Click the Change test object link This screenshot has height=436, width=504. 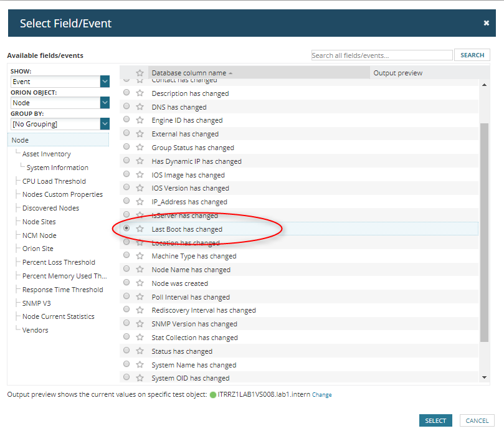point(321,395)
